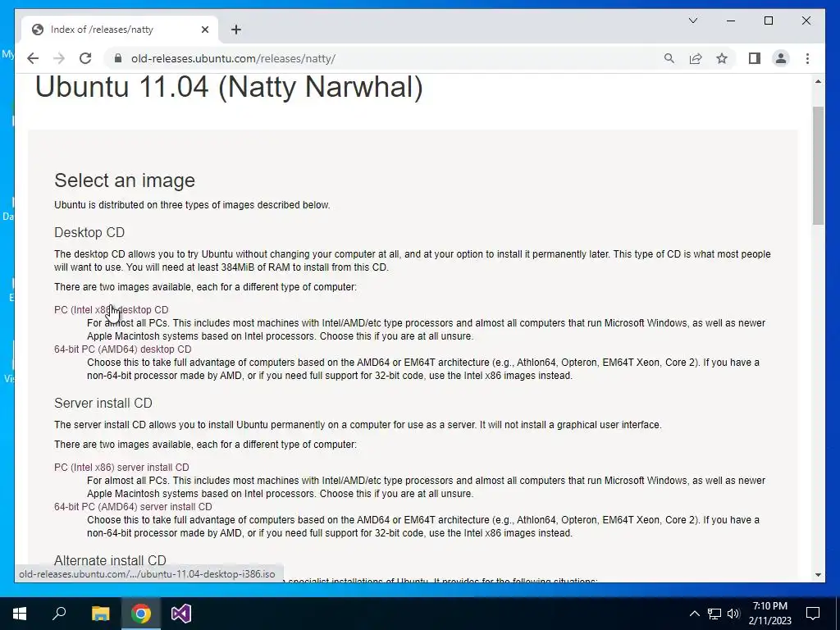Open the volume speaker tray icon
Image resolution: width=840 pixels, height=630 pixels.
click(x=733, y=614)
